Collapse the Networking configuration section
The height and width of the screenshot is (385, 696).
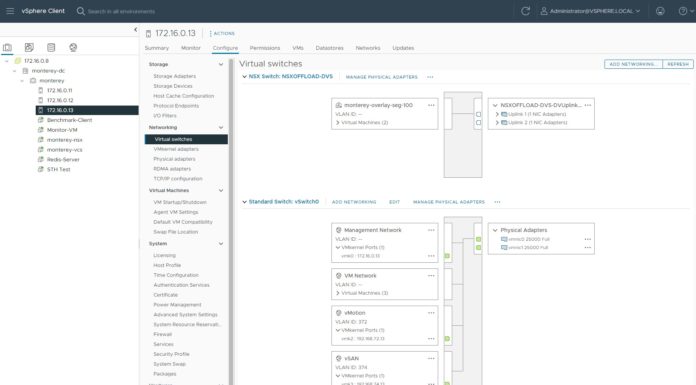tap(221, 127)
